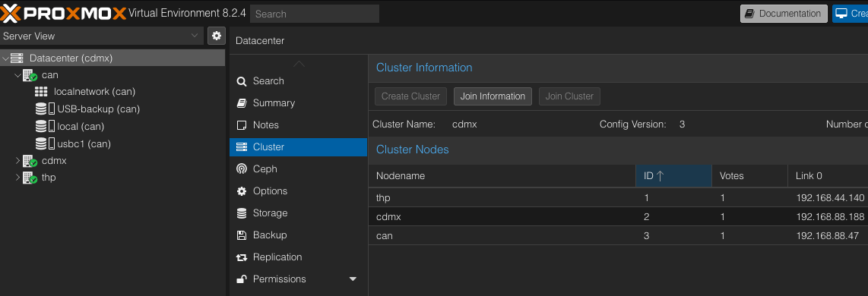This screenshot has width=868, height=296.
Task: Sort by the Votes column header
Action: [x=749, y=176]
